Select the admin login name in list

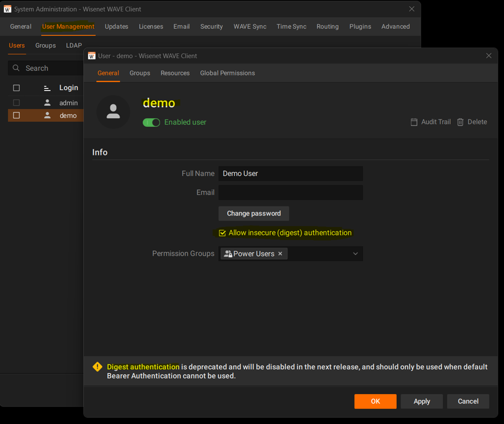point(68,103)
